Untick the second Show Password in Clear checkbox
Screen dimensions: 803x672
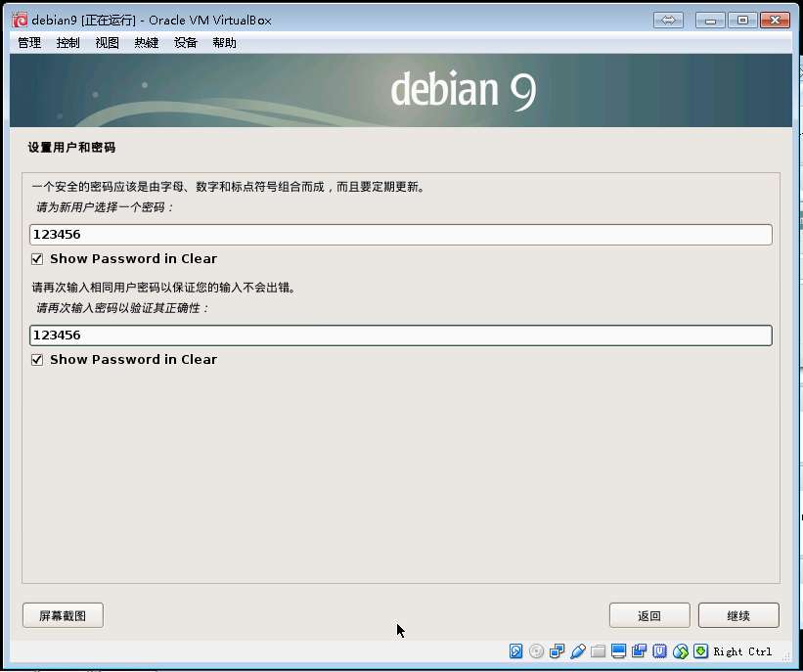tap(37, 360)
